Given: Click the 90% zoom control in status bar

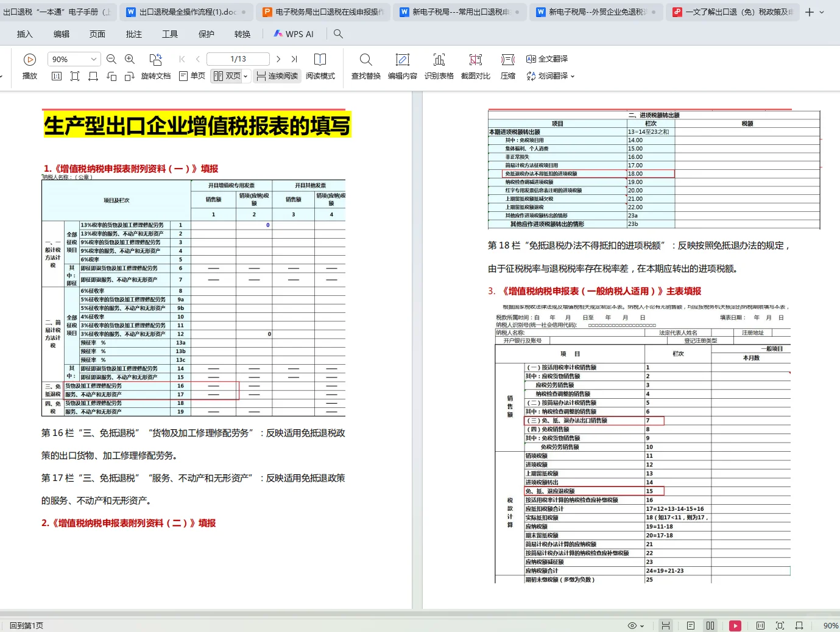Looking at the screenshot, I should pyautogui.click(x=831, y=625).
